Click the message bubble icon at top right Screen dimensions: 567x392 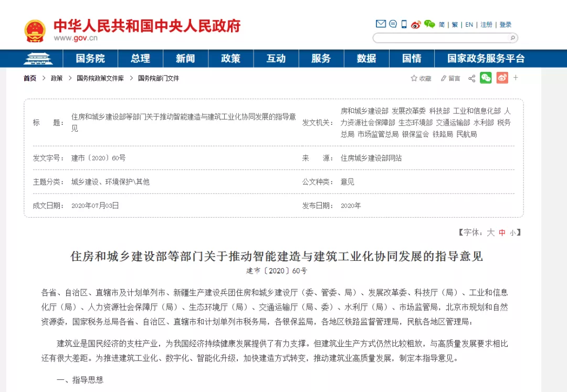tap(392, 24)
